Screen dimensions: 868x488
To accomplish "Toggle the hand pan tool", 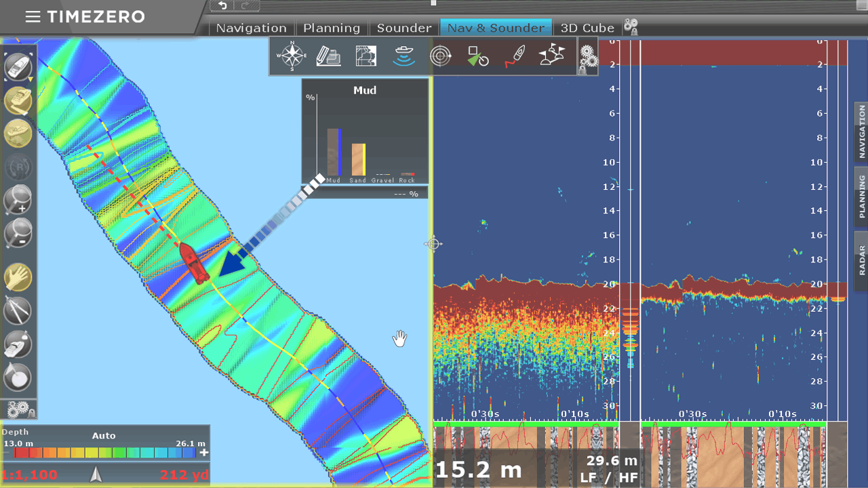I will click(18, 277).
